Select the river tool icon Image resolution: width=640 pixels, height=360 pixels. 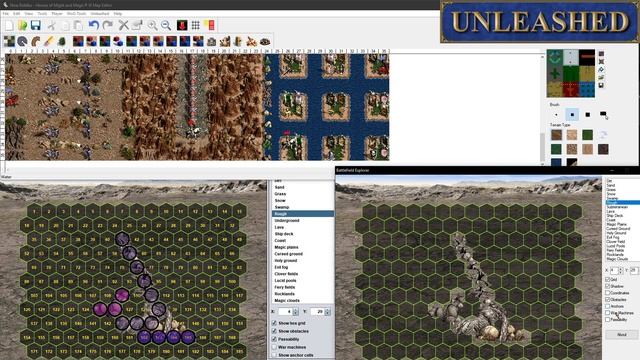pyautogui.click(x=22, y=41)
